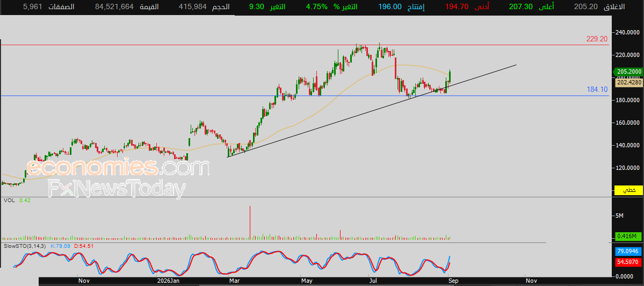Click the SlowSTO(3,14,3) indicator title
644x286 pixels.
click(25, 246)
